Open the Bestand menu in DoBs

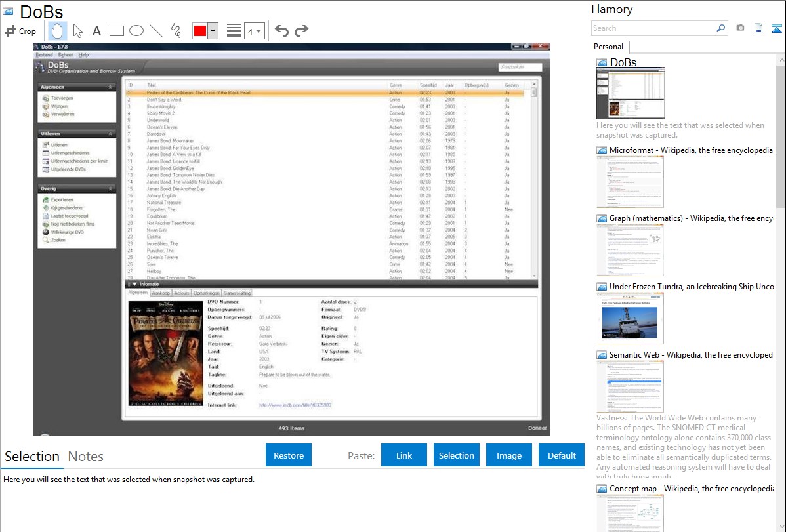click(x=44, y=54)
